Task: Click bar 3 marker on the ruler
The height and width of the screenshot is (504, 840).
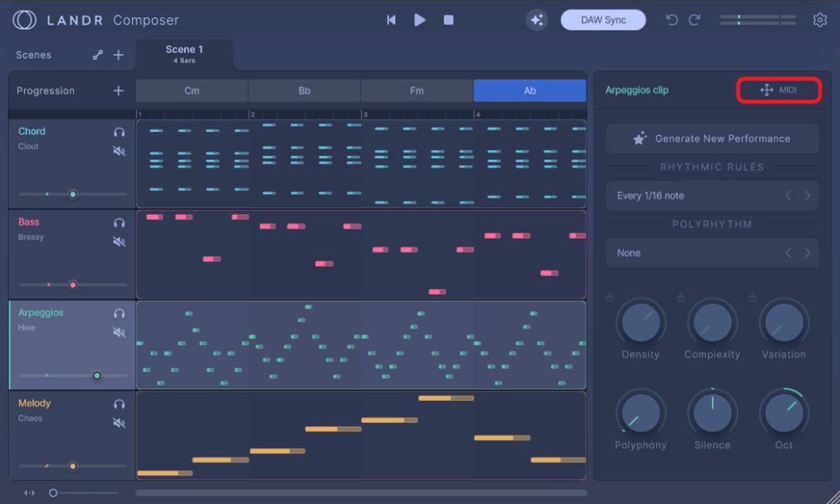Action: click(x=365, y=115)
